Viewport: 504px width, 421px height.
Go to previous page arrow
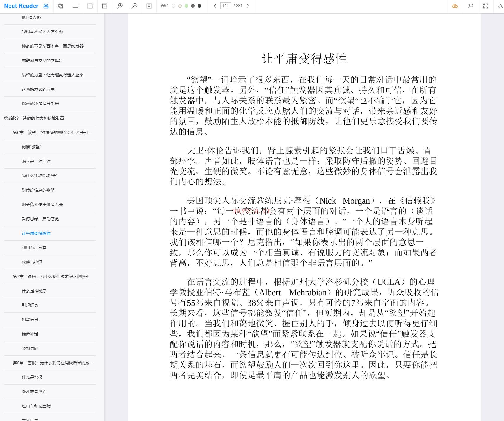tap(215, 6)
